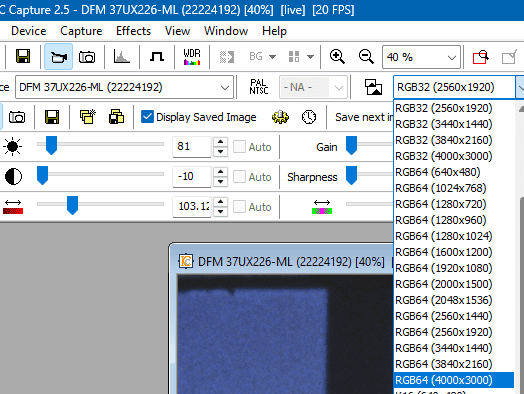Open the histogram tool

point(121,56)
